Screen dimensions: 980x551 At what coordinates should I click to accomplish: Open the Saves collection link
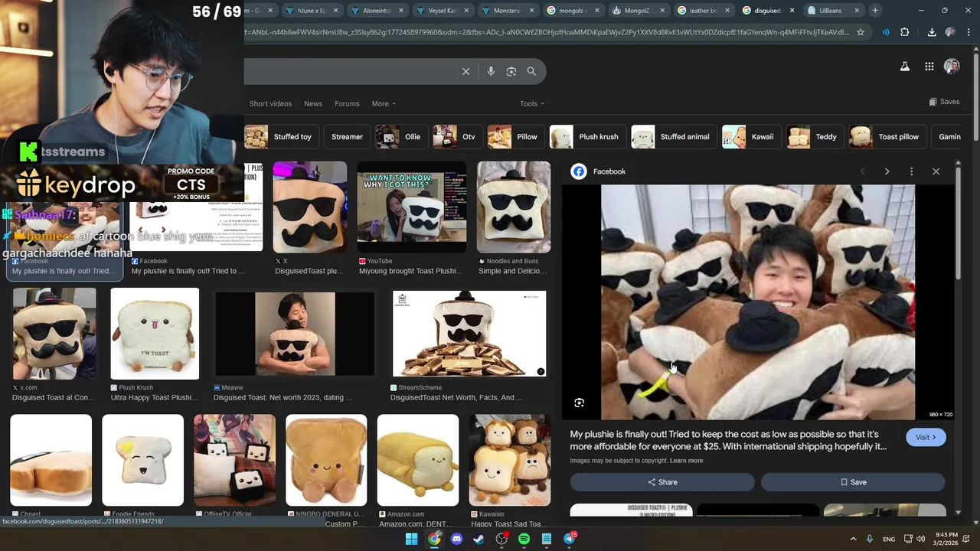(944, 102)
